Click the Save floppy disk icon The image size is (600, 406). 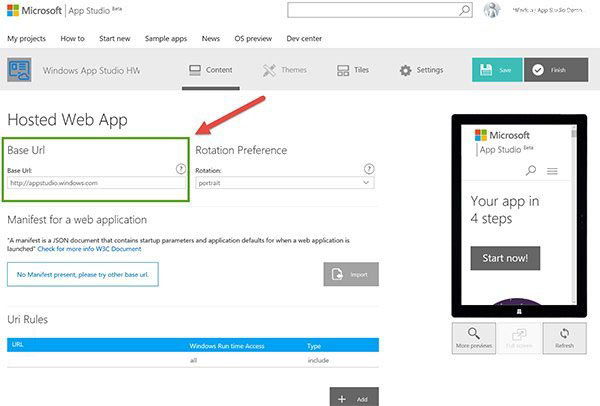coord(486,70)
